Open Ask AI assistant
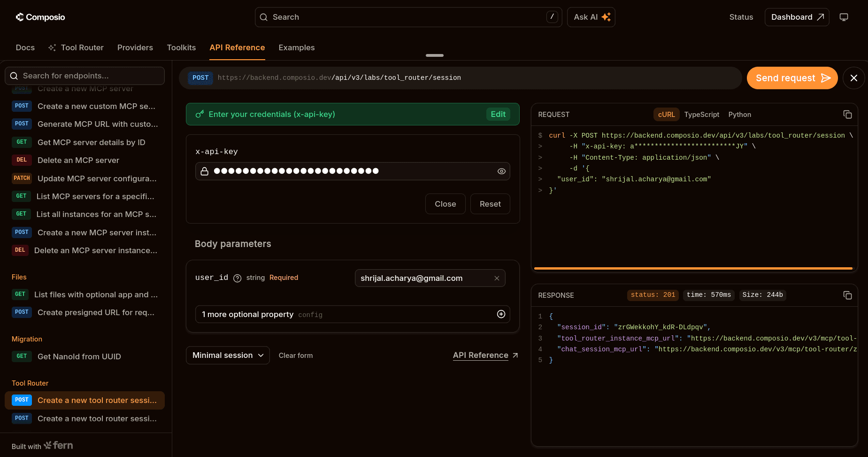The height and width of the screenshot is (457, 868). (591, 17)
